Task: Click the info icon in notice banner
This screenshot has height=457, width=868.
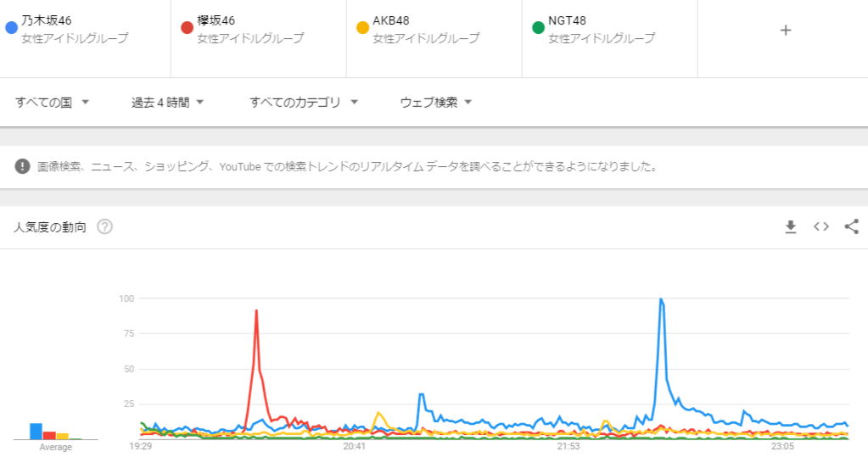Action: pos(23,166)
